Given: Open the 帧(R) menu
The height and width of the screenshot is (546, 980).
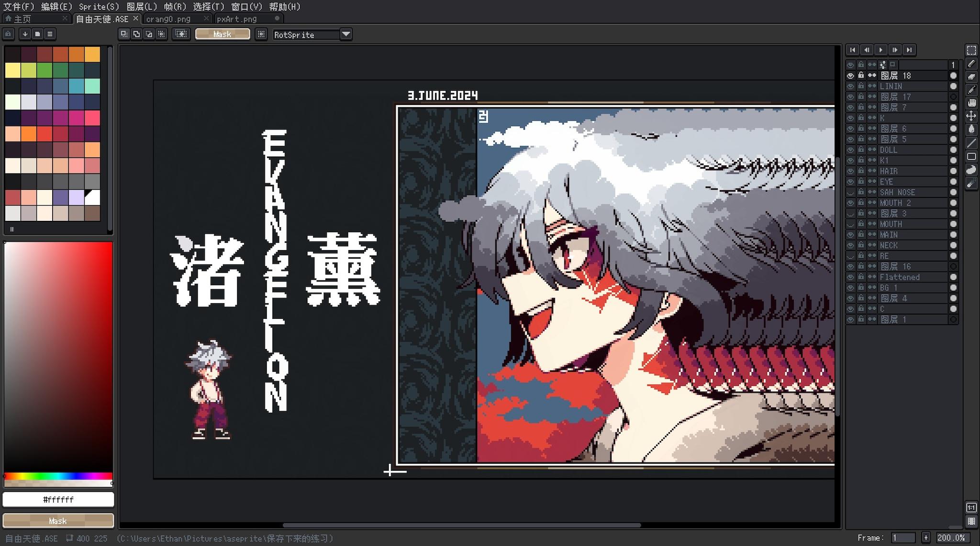Looking at the screenshot, I should (x=175, y=7).
